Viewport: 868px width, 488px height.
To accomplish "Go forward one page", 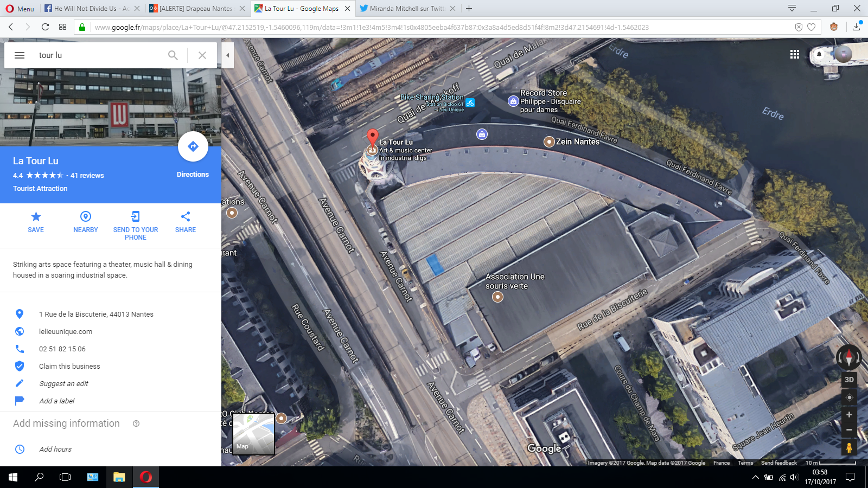I will 28,27.
